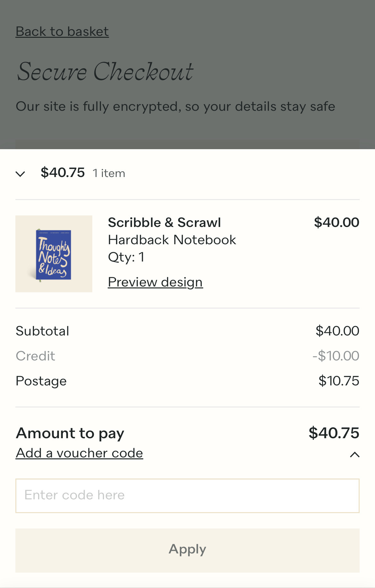Select the Postage charge $10.75
The image size is (375, 588).
pyautogui.click(x=338, y=381)
